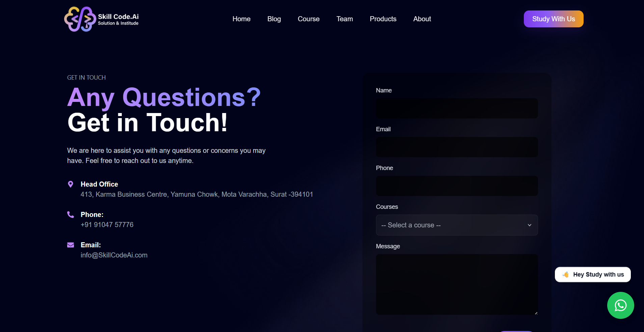Open WhatsApp chat bubble icon
The height and width of the screenshot is (332, 644).
(620, 305)
